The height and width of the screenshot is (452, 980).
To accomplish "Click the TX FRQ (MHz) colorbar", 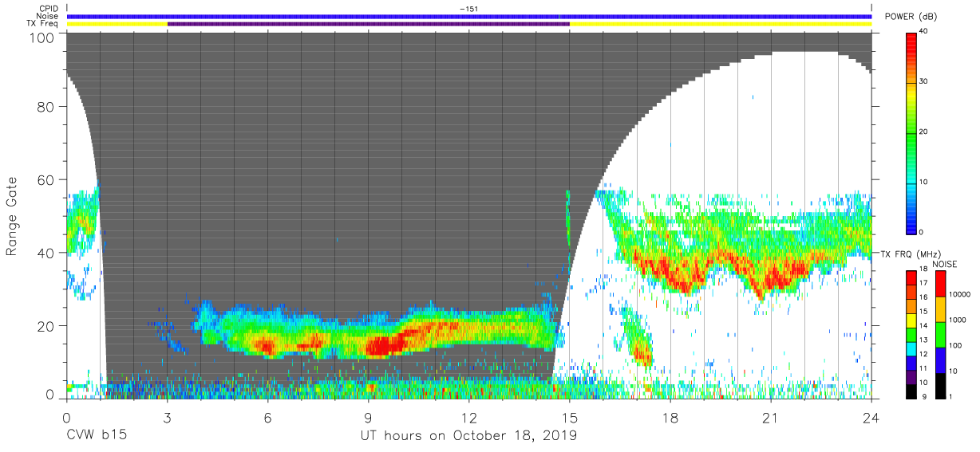I will 911,334.
